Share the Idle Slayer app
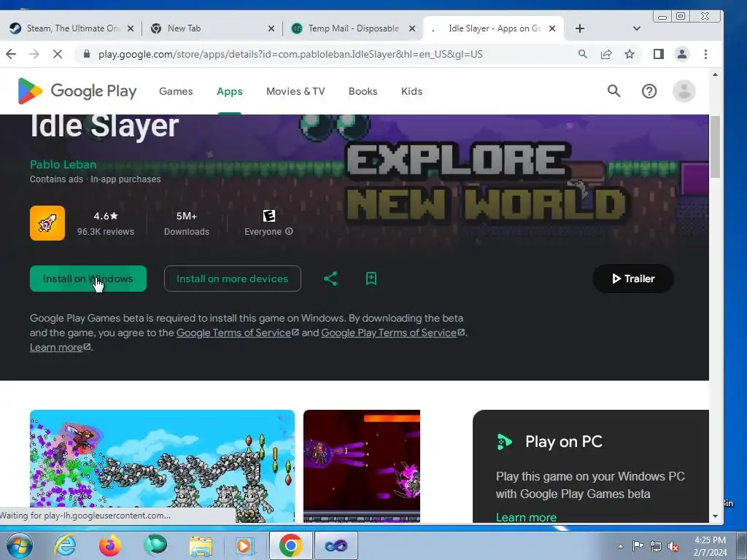 tap(330, 279)
